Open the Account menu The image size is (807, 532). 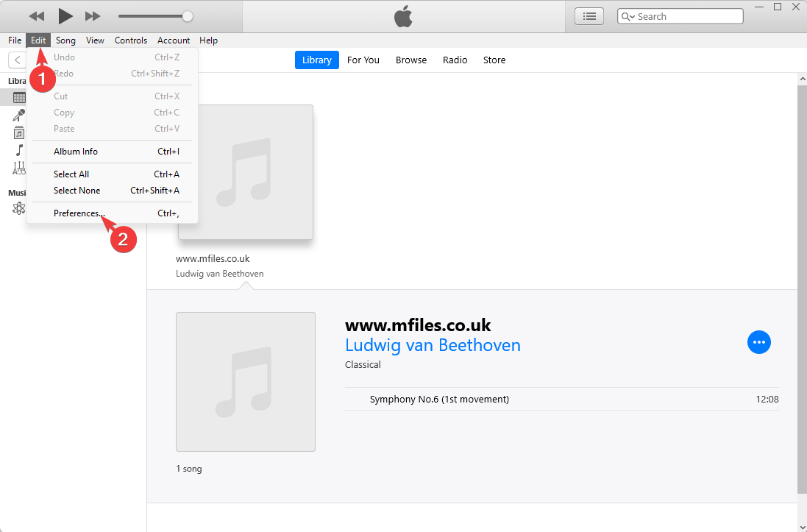(x=174, y=40)
